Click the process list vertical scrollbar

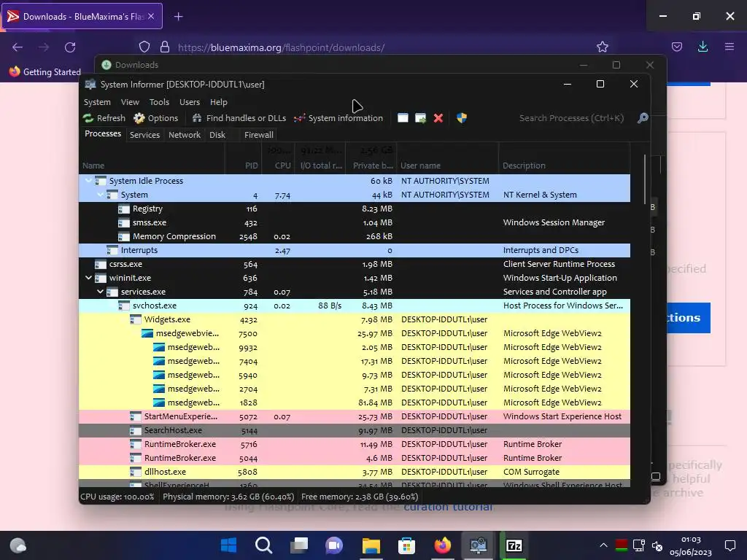coord(645,179)
